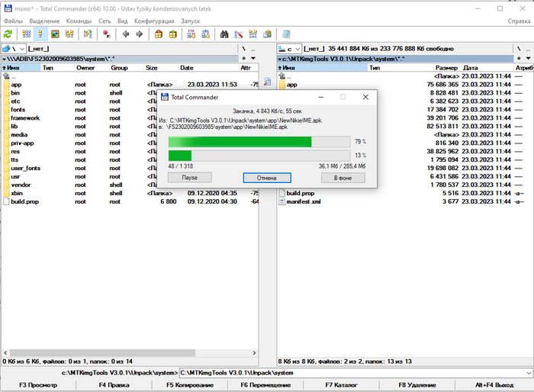
Task: Sort left panel by Имя column header
Action: [21, 68]
